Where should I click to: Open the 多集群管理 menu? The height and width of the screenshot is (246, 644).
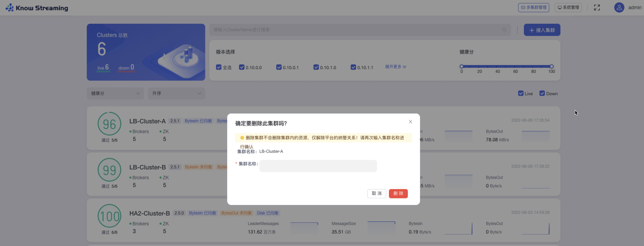click(x=533, y=7)
